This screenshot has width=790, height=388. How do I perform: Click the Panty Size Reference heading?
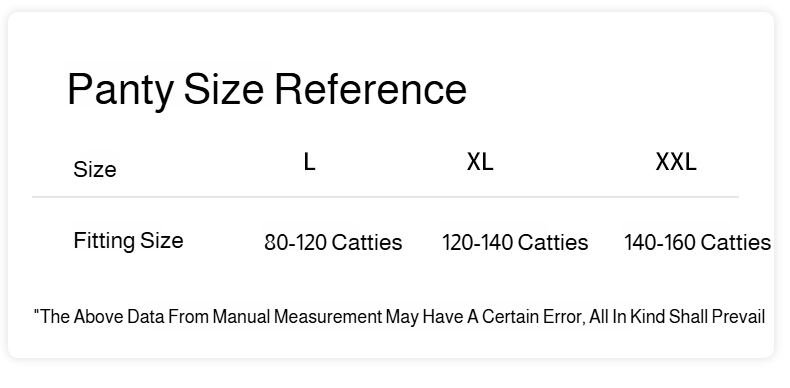pos(267,90)
